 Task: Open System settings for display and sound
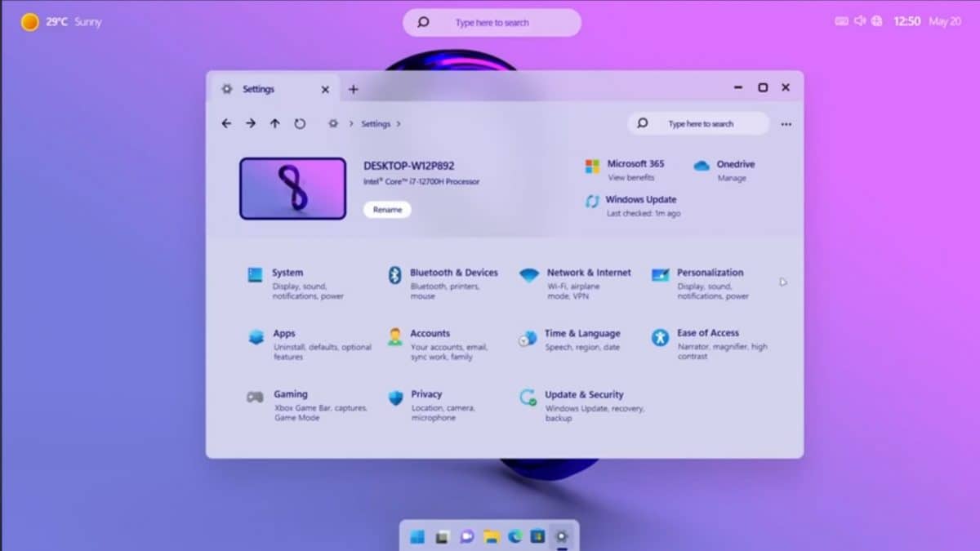click(x=287, y=272)
